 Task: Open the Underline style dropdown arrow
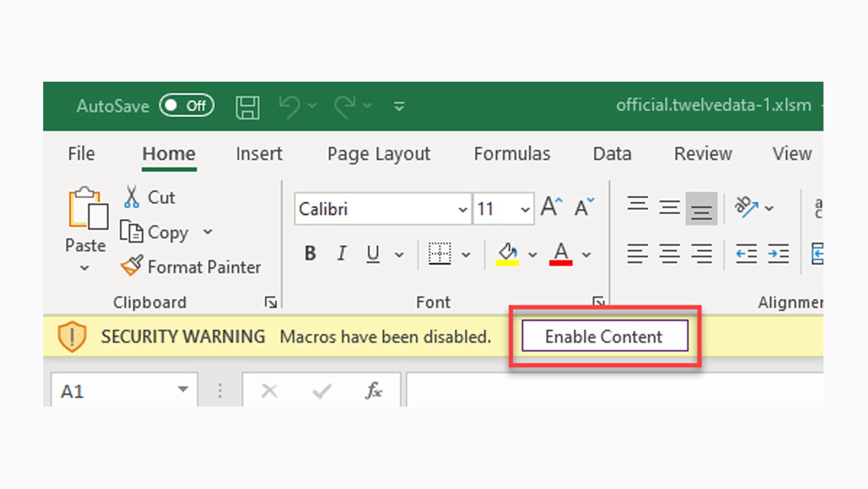[399, 254]
